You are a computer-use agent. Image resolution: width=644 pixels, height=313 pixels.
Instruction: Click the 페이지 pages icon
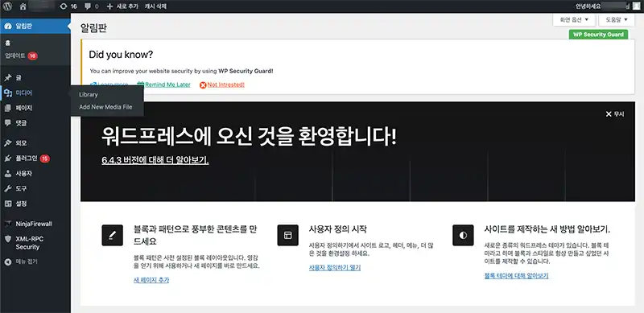pos(8,108)
